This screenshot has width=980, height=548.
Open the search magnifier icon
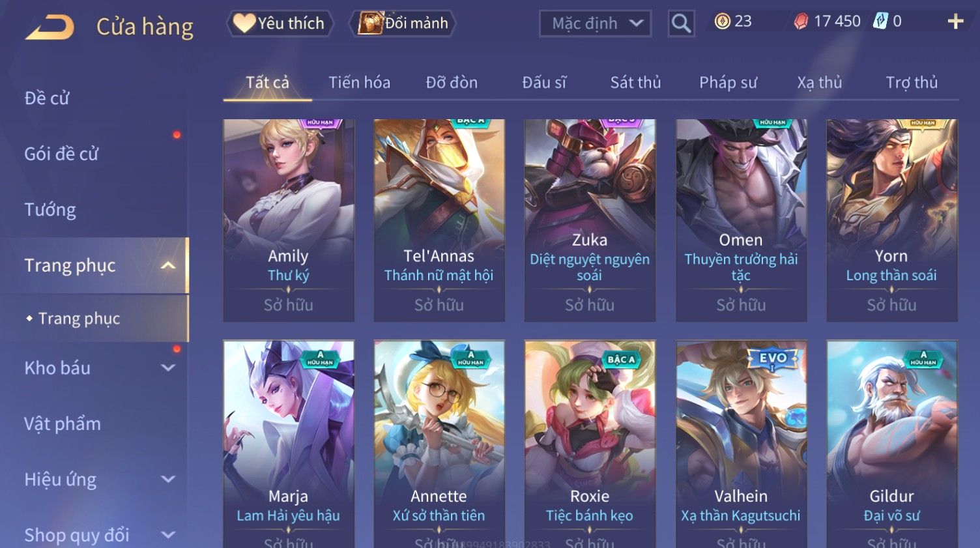pyautogui.click(x=681, y=24)
